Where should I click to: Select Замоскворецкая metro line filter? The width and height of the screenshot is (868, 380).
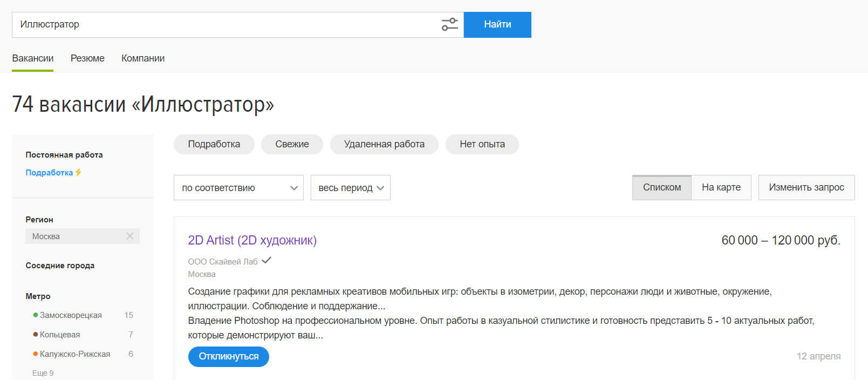tap(70, 315)
